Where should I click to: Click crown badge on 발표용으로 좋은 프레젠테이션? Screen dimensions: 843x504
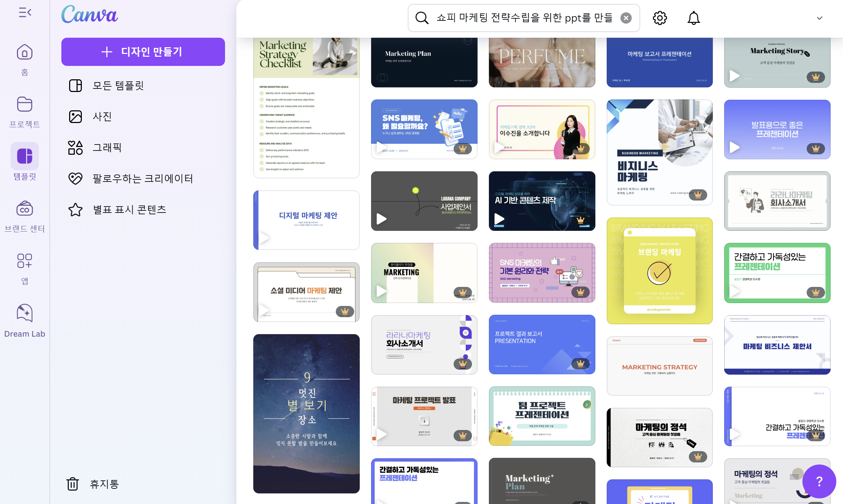[816, 148]
